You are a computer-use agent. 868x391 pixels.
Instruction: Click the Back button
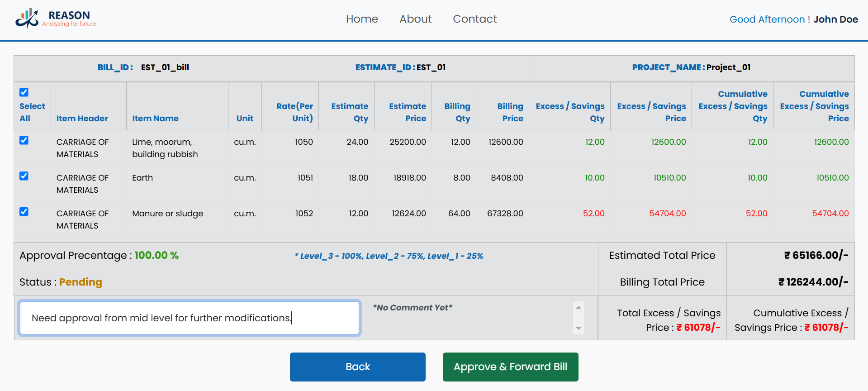click(357, 367)
